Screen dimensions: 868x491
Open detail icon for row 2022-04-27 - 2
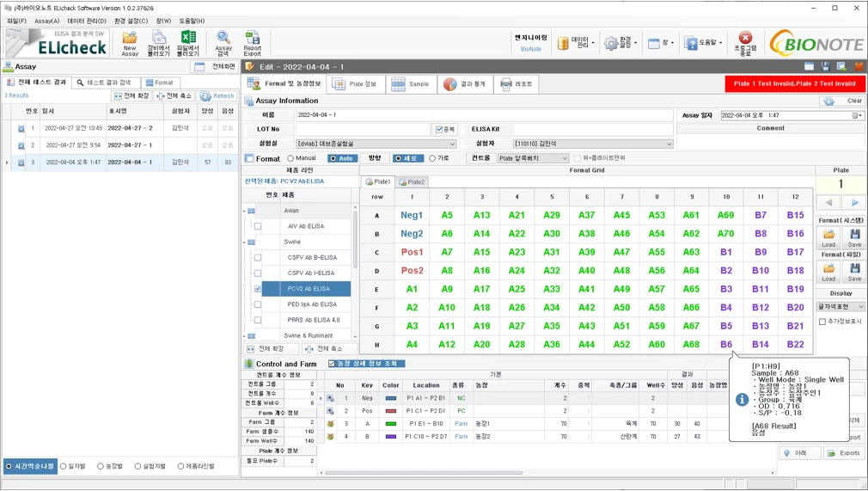(21, 129)
